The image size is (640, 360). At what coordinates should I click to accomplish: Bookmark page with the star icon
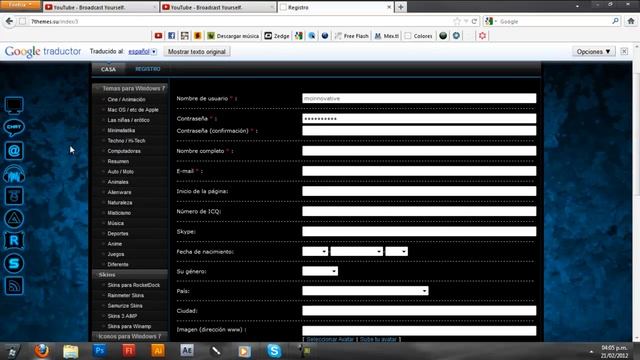pyautogui.click(x=457, y=21)
